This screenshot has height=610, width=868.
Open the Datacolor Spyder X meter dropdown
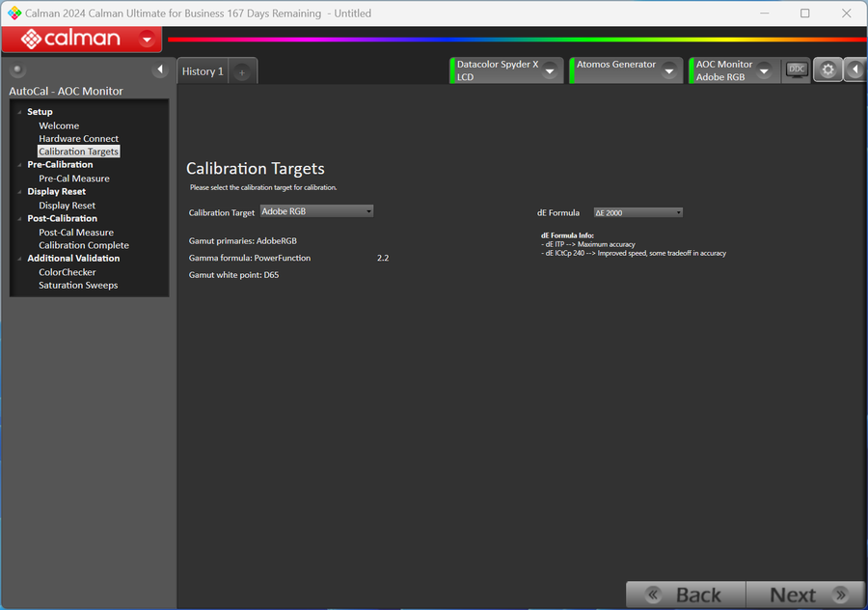pos(551,70)
